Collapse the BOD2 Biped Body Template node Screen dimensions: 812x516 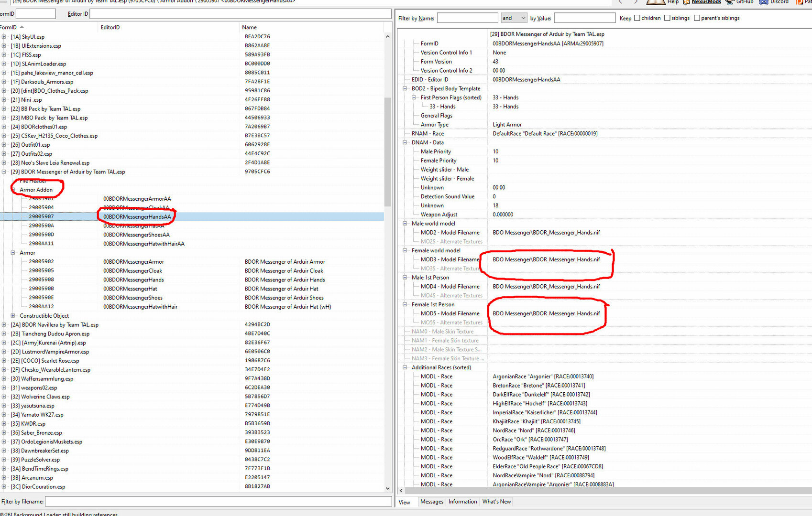[x=405, y=88]
